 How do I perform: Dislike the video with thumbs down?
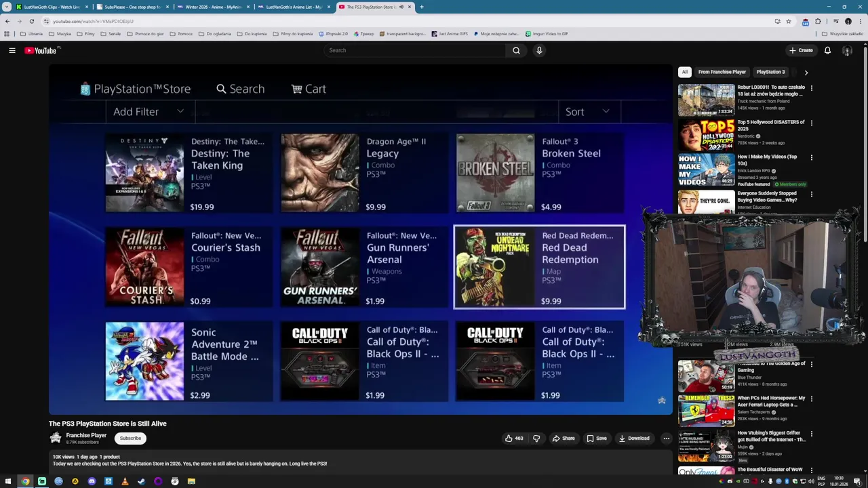(536, 439)
